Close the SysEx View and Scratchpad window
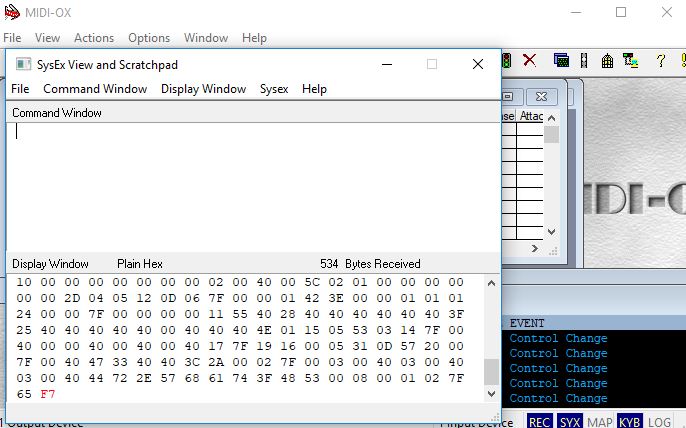 coord(478,64)
